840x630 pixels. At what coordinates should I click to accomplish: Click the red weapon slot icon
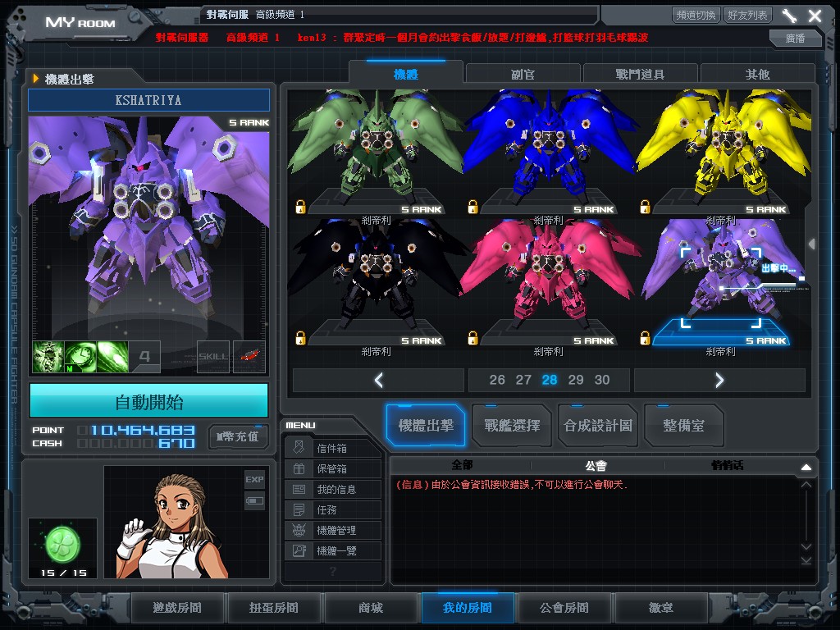click(249, 356)
